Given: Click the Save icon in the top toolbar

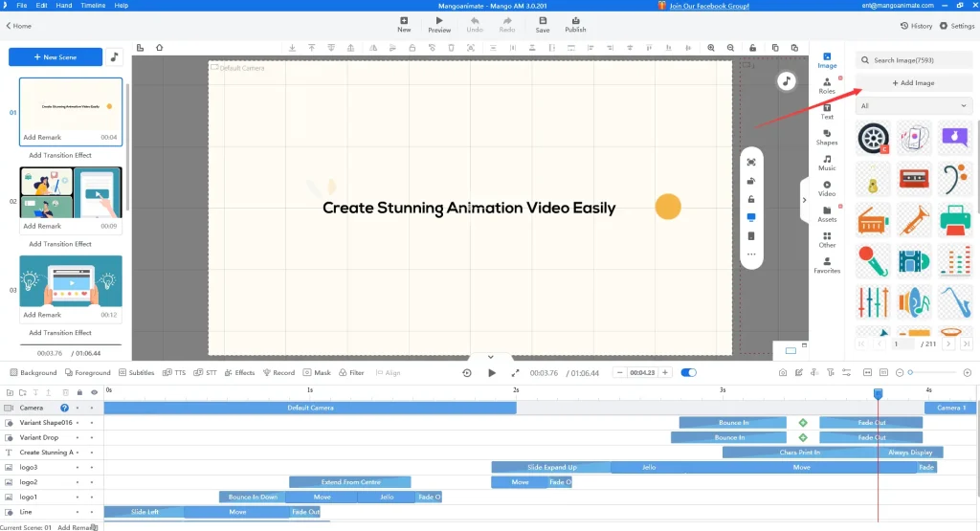Looking at the screenshot, I should 543,24.
